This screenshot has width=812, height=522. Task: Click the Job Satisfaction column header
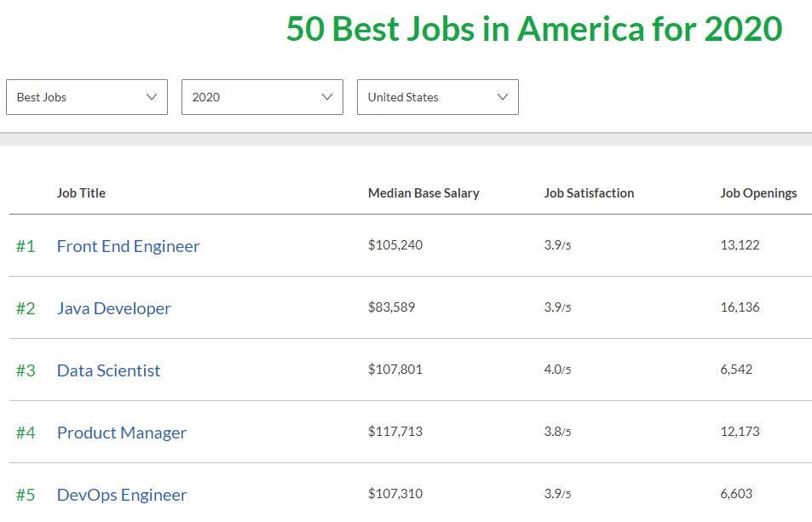pos(589,193)
